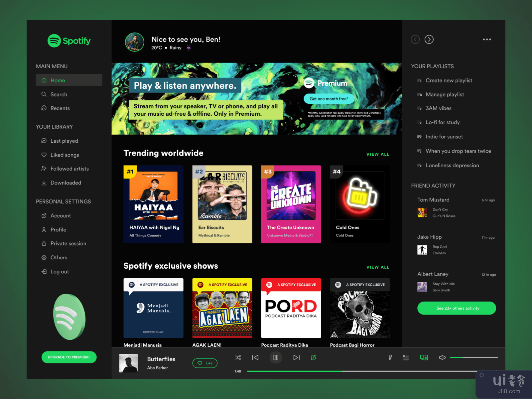This screenshot has height=399, width=532.
Task: Like the song Butterflies
Action: 205,363
